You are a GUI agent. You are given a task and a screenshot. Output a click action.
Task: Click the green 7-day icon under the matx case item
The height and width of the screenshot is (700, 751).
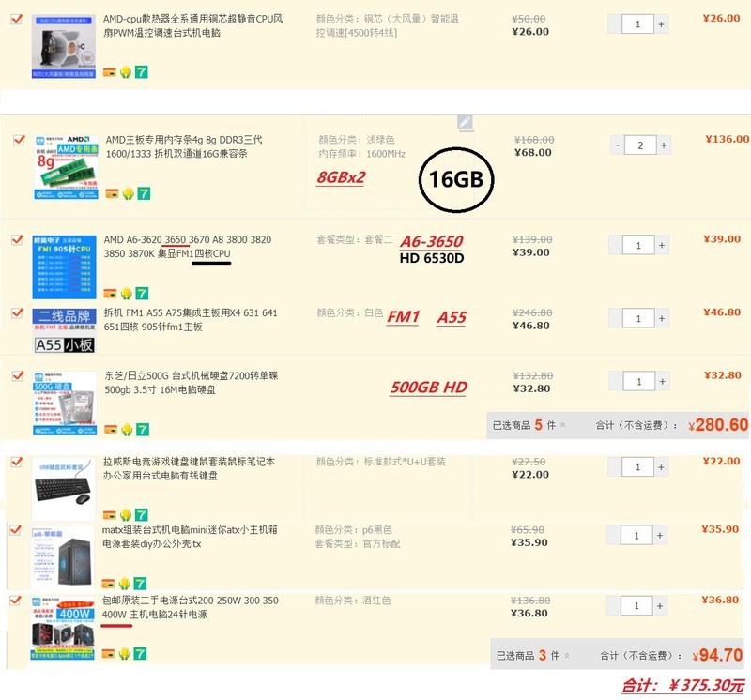140,583
